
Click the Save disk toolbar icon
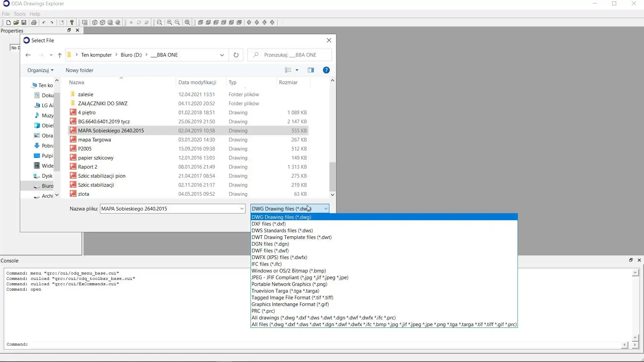point(24,22)
